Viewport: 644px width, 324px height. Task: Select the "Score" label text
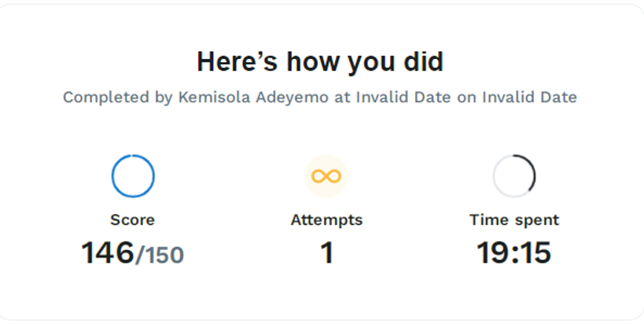[132, 220]
